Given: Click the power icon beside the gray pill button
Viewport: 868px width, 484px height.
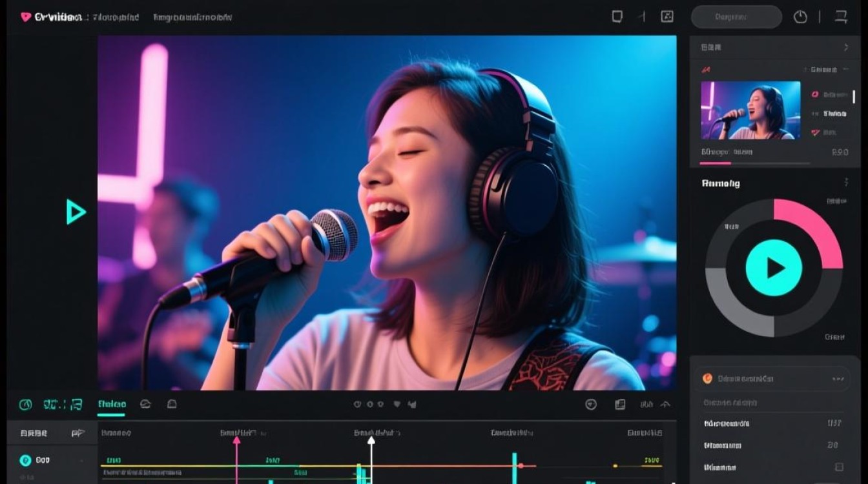Looking at the screenshot, I should pos(800,17).
